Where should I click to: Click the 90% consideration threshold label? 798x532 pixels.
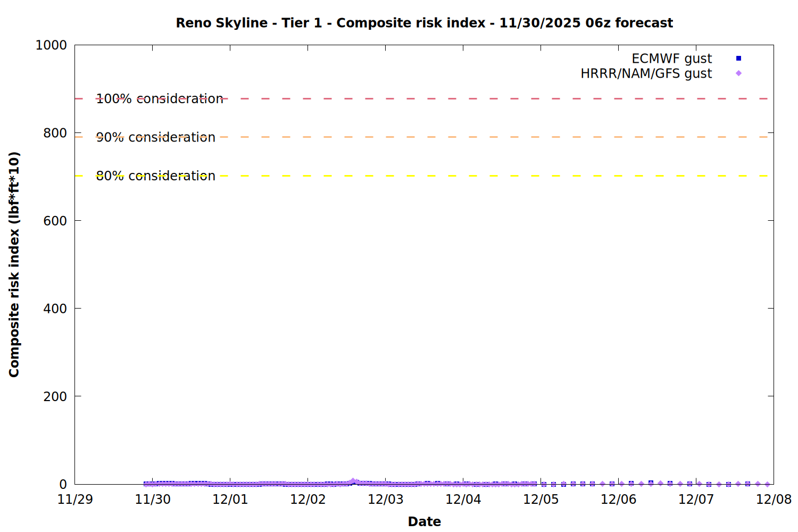coord(156,137)
